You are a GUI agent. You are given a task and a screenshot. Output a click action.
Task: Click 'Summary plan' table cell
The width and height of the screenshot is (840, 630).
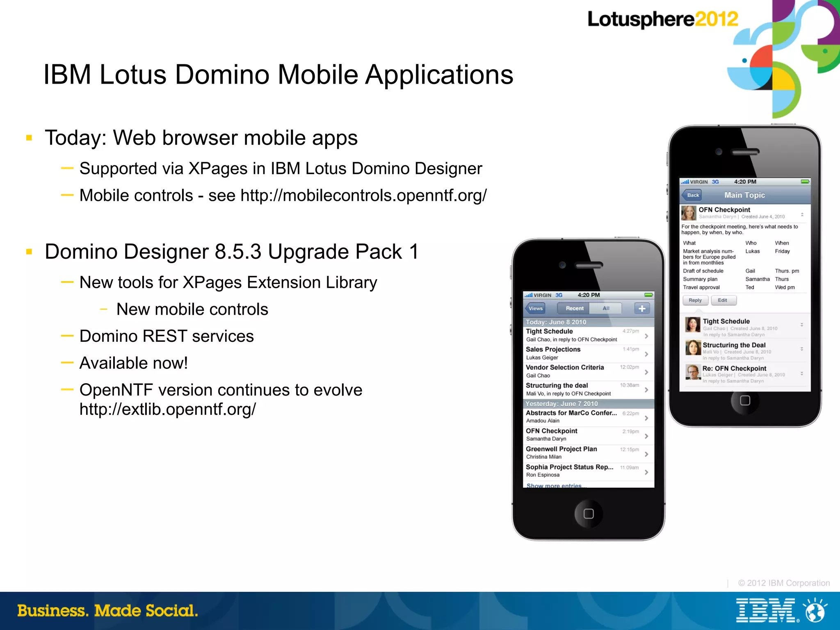pyautogui.click(x=700, y=279)
